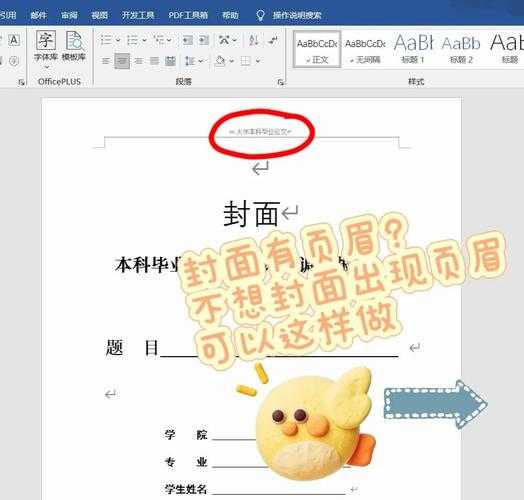Click the 操作说明搜索 search box
The height and width of the screenshot is (500, 524).
point(297,15)
